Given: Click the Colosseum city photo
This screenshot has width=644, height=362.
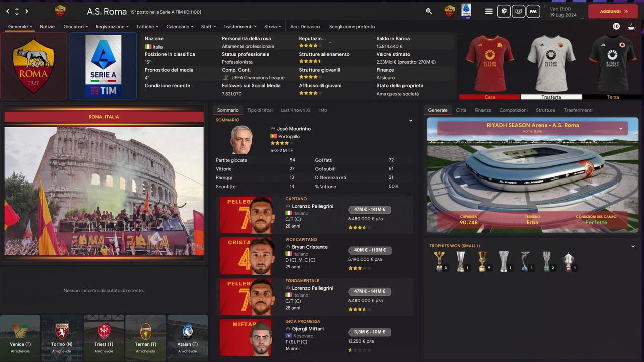Looking at the screenshot, I should [x=104, y=191].
